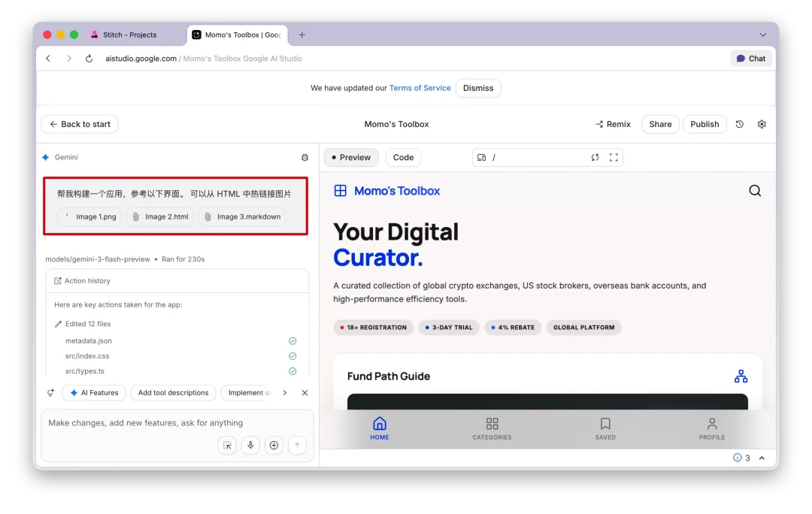
Task: Click the add attachment plus icon
Action: 274,445
